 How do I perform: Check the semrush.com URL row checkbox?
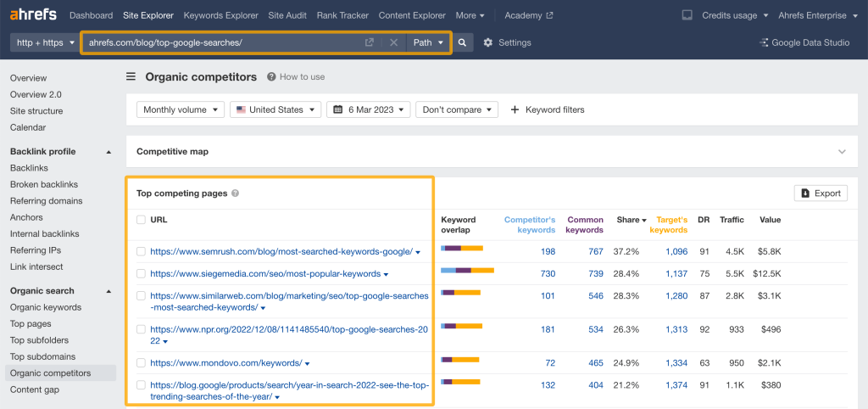[x=142, y=251]
